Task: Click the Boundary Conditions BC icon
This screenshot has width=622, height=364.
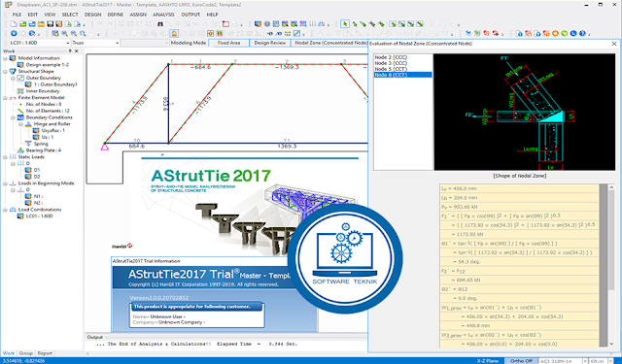Action: (x=20, y=117)
